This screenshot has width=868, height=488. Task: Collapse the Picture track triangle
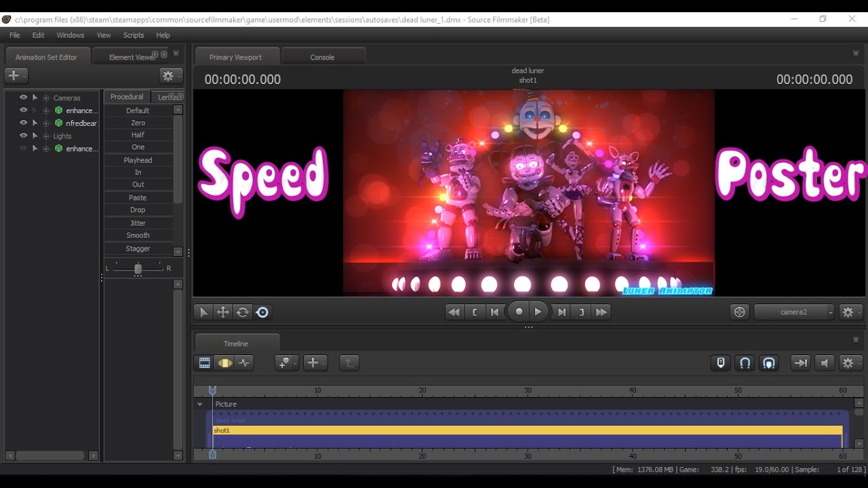pyautogui.click(x=200, y=404)
